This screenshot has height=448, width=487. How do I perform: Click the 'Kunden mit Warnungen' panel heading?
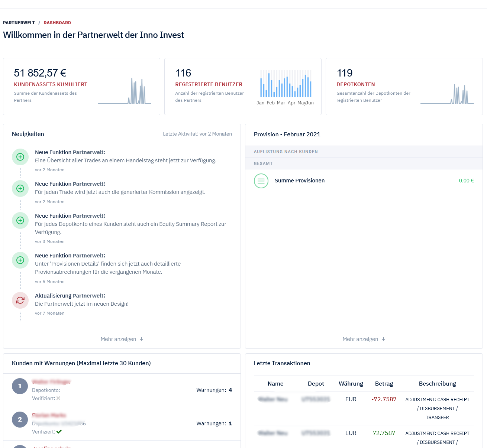[81, 363]
